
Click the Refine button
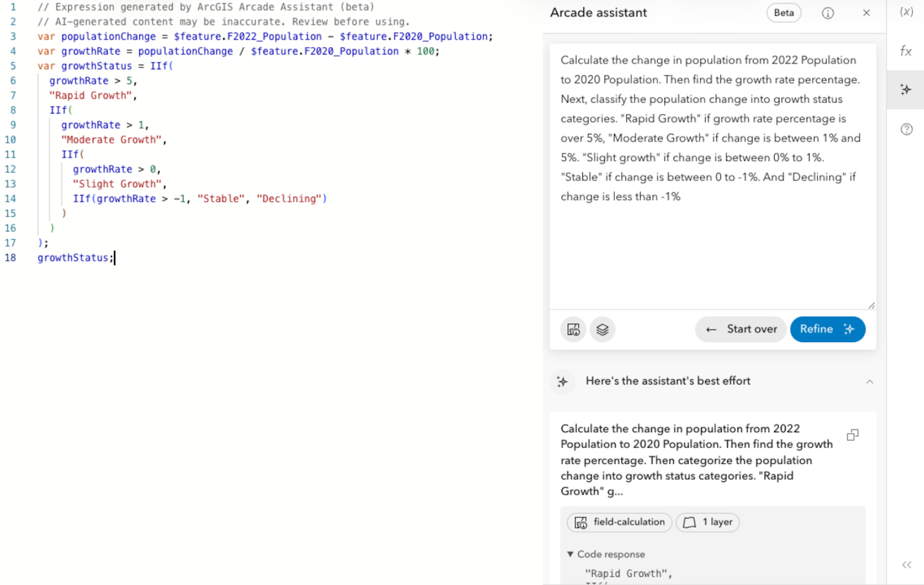coord(827,329)
